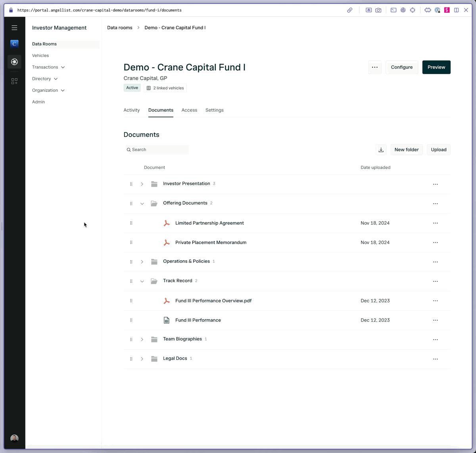Click drag handle for Investor Presentation row
Viewport: 476px width, 453px height.
pyautogui.click(x=131, y=184)
